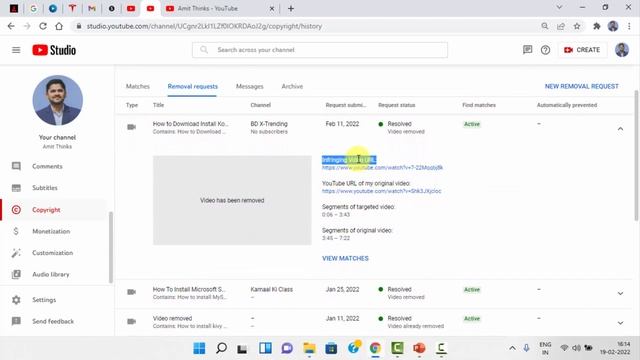The width and height of the screenshot is (640, 360).
Task: Expand the Jan 11, 2022 request row
Action: point(620,322)
